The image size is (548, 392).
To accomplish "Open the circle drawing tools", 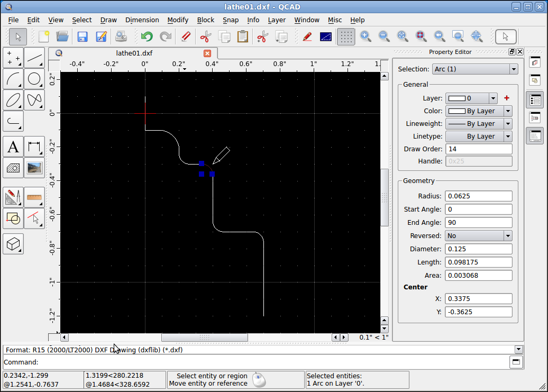I will pyautogui.click(x=34, y=79).
